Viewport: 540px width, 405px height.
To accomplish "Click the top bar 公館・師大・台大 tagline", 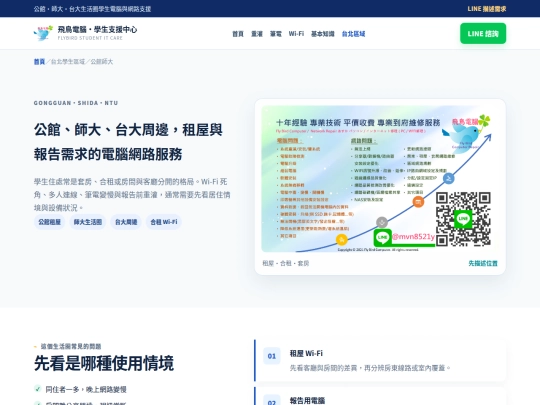I will [x=92, y=9].
